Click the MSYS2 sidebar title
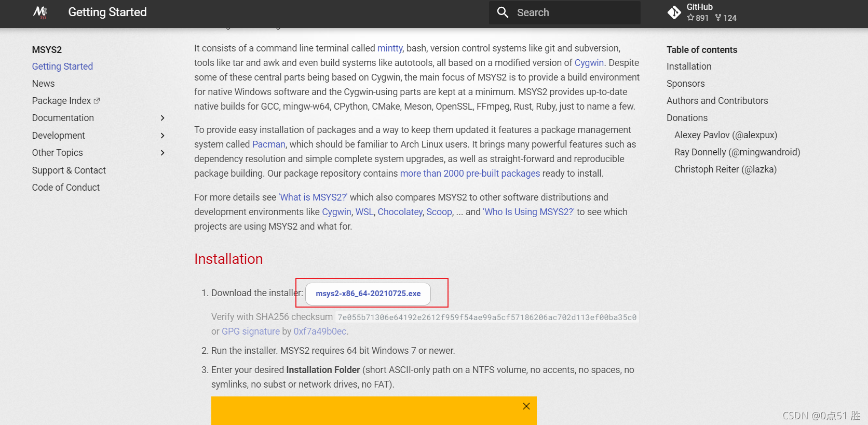Viewport: 868px width, 425px height. click(47, 50)
